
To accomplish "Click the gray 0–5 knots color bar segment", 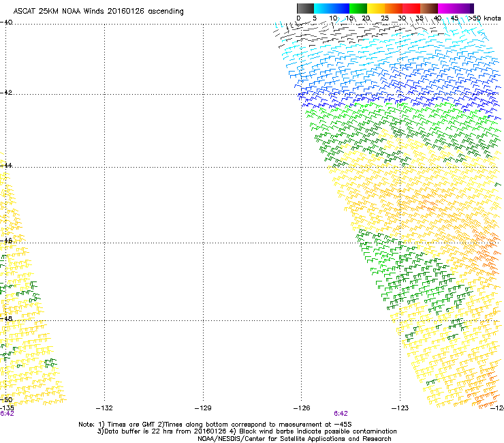I will [x=305, y=8].
